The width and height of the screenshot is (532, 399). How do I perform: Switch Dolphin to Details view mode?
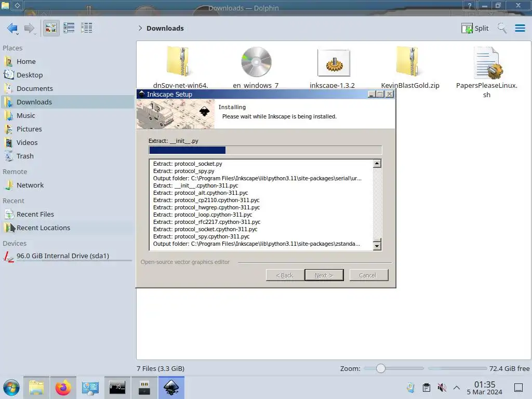click(87, 28)
